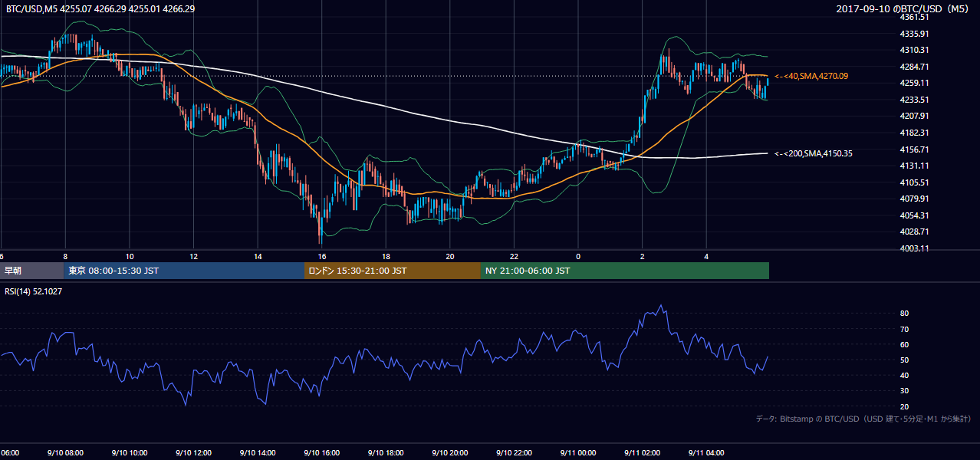Image resolution: width=980 pixels, height=460 pixels.
Task: Click the 9/11 00:00 date label
Action: (577, 453)
